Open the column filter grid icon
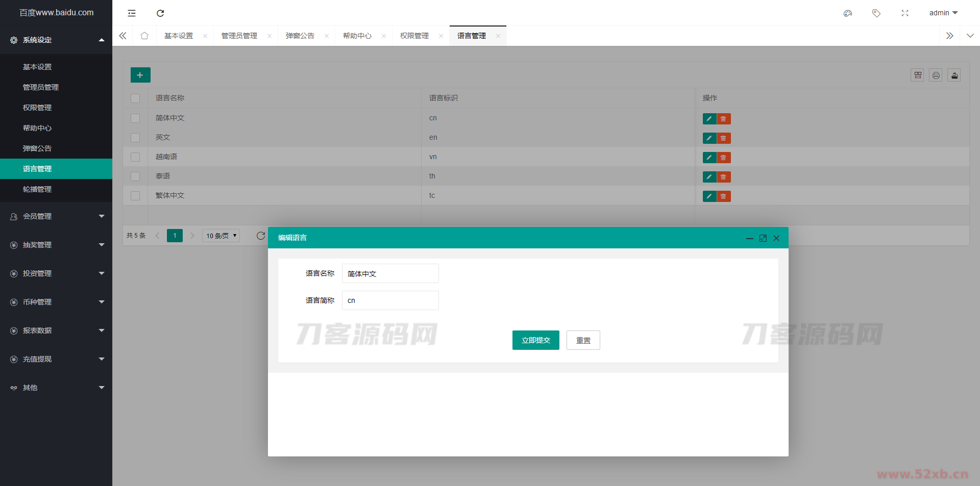The height and width of the screenshot is (486, 980). (x=917, y=75)
